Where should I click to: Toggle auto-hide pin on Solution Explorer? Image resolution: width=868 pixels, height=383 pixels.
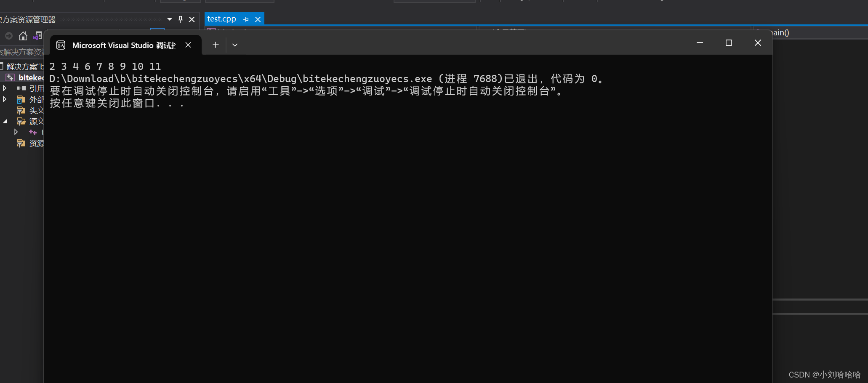coord(181,19)
